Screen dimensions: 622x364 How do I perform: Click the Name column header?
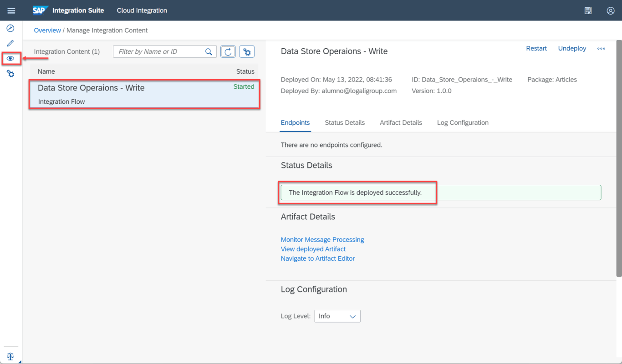coord(46,71)
